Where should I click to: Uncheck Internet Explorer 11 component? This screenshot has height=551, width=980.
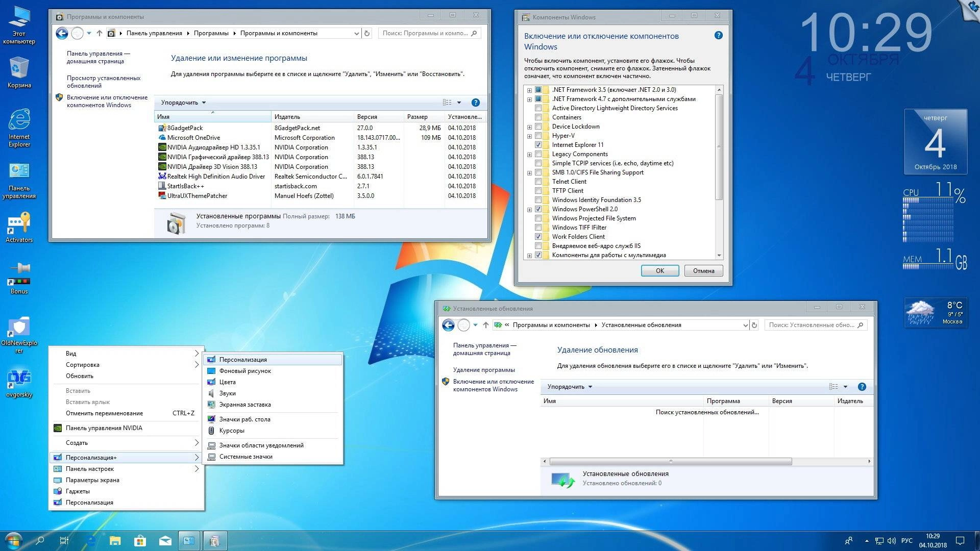pos(538,145)
